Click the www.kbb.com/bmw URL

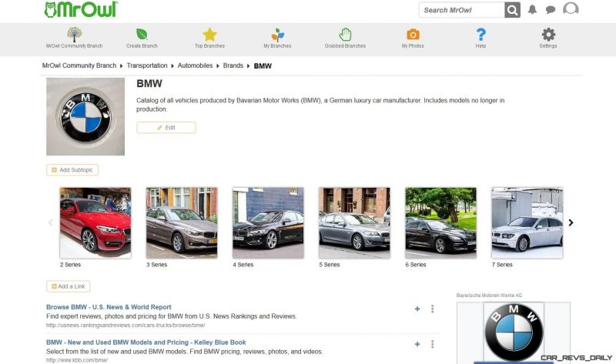[x=77, y=360]
